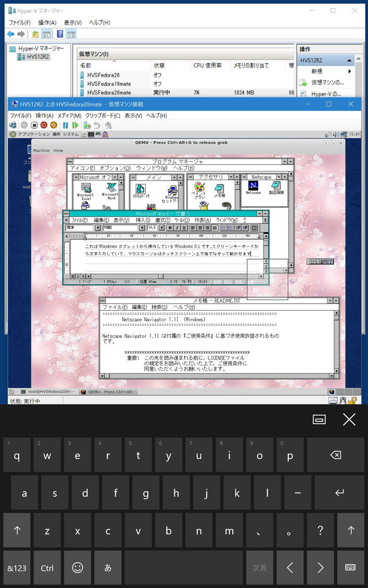Click the spacebar on touch keyboard

click(x=184, y=568)
